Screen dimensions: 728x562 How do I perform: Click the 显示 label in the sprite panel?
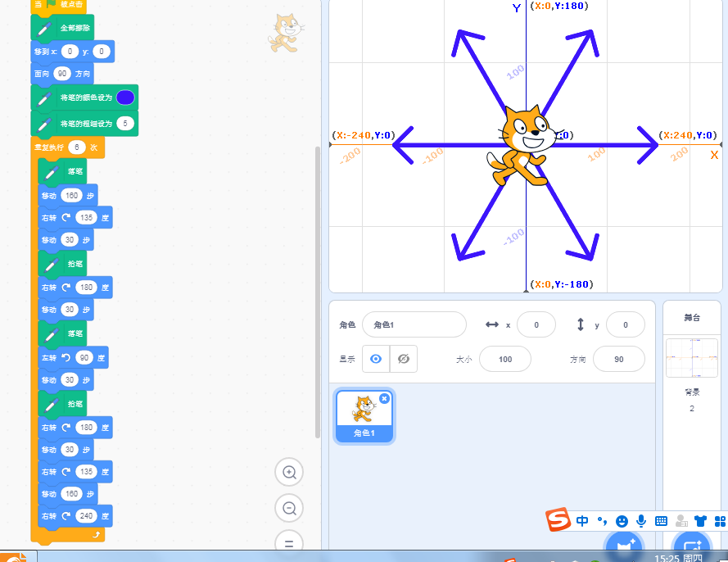pos(347,359)
